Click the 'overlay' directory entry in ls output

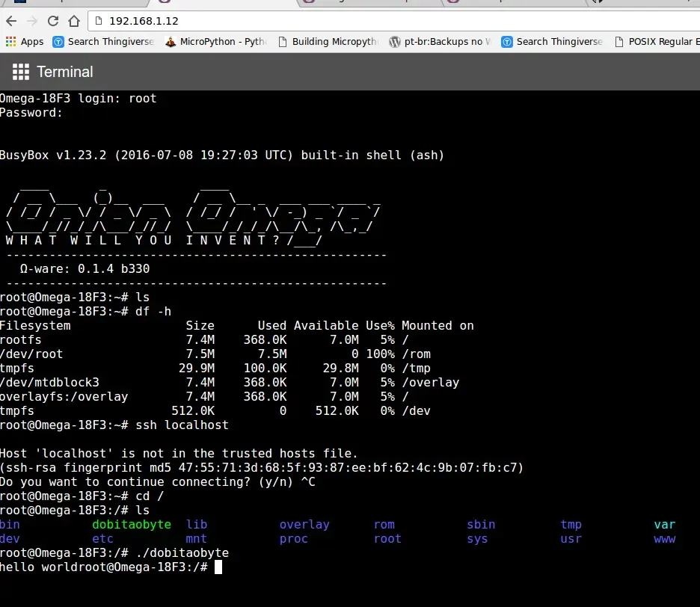304,525
